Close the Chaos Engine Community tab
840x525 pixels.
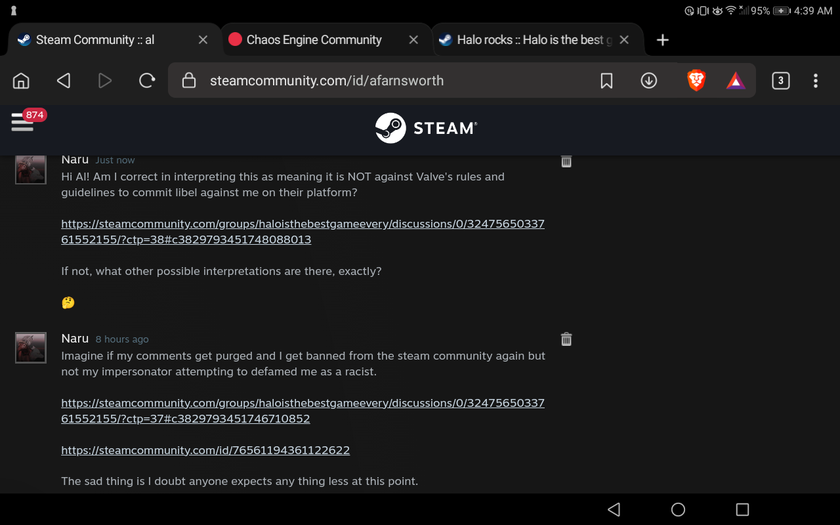(414, 40)
